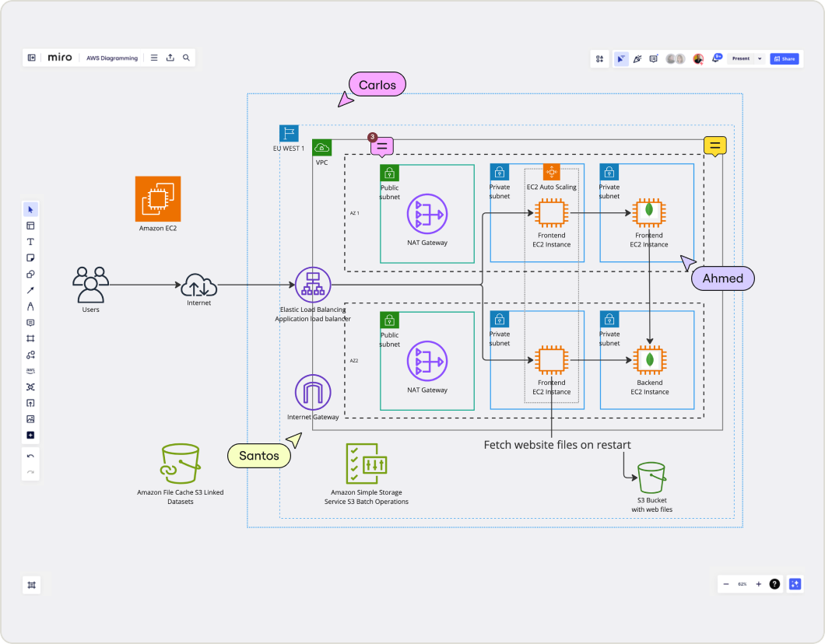Select the Internet Gateway icon

click(313, 392)
